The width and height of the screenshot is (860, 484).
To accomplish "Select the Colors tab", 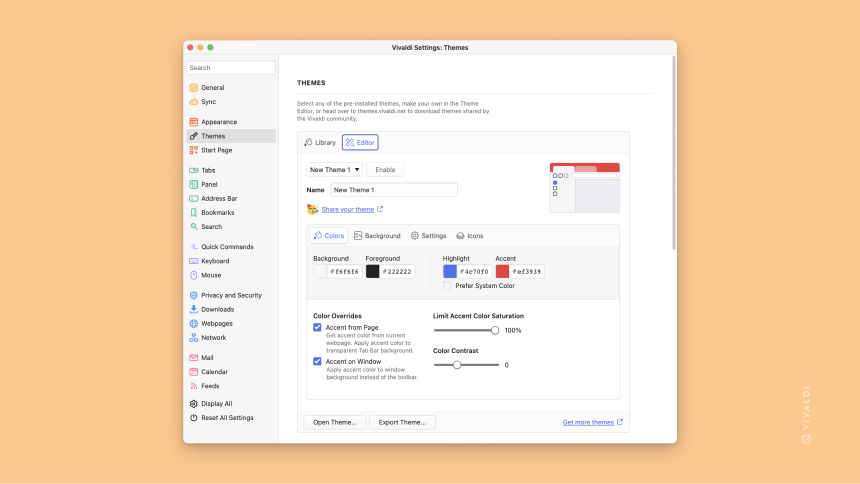I will [x=329, y=235].
